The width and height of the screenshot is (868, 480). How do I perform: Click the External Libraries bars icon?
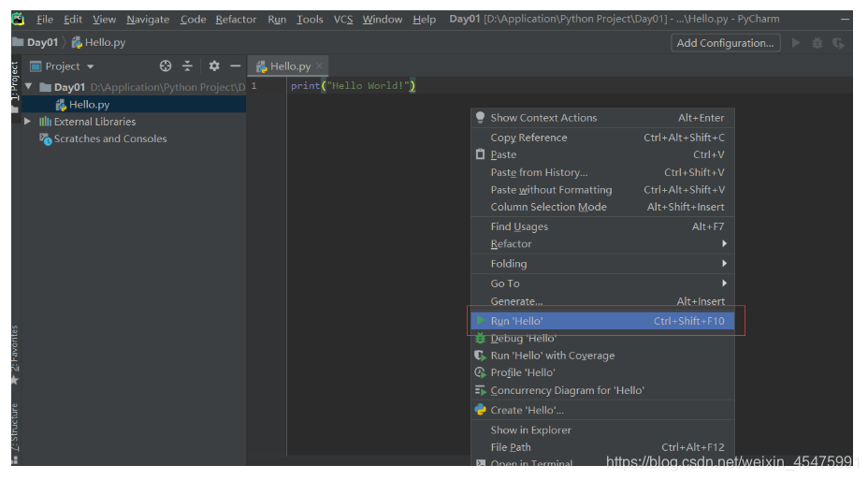pos(46,122)
